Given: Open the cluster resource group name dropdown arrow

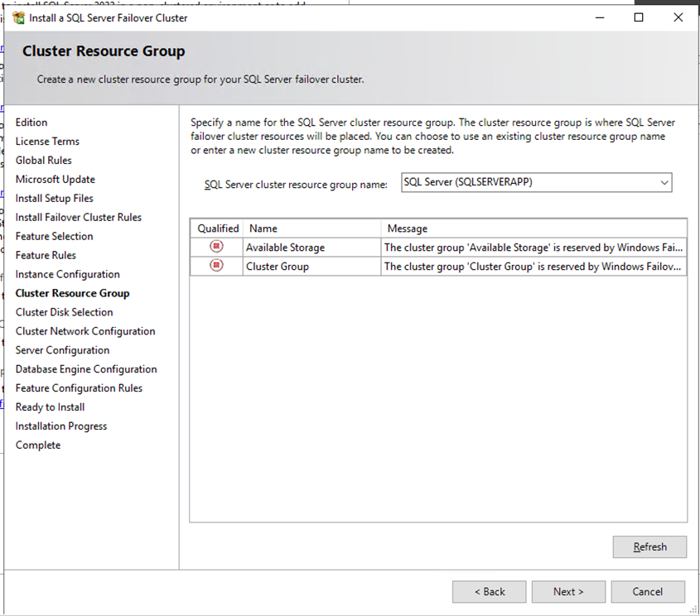Looking at the screenshot, I should (x=664, y=182).
